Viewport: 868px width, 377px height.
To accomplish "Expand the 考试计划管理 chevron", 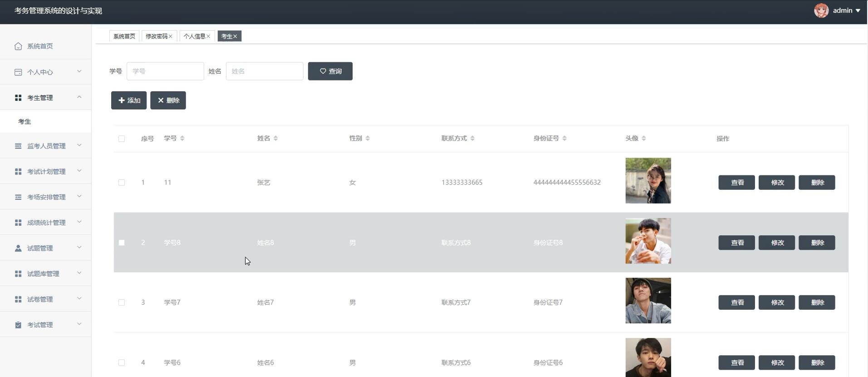I will click(x=79, y=171).
